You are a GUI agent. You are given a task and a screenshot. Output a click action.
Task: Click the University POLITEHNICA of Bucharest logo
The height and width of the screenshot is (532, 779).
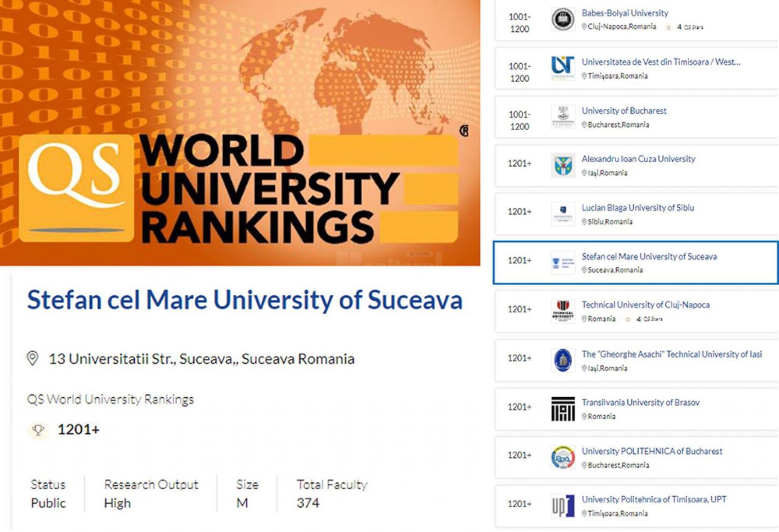coord(563,457)
